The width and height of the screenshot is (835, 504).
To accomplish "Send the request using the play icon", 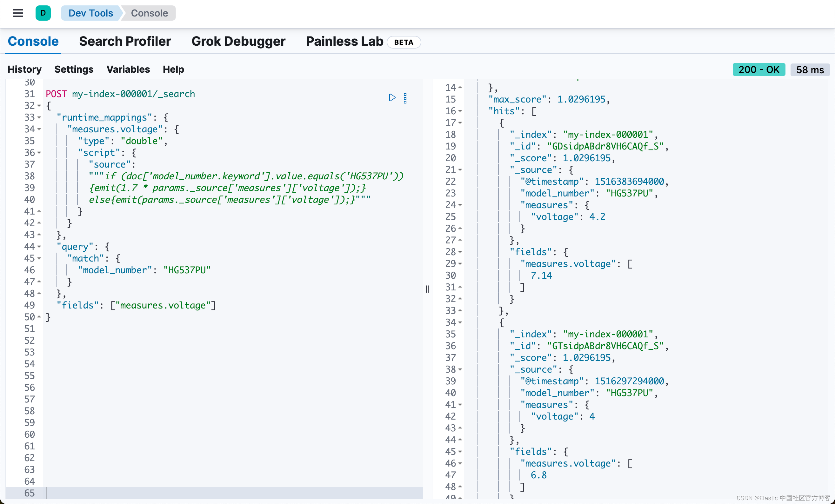I will point(392,98).
